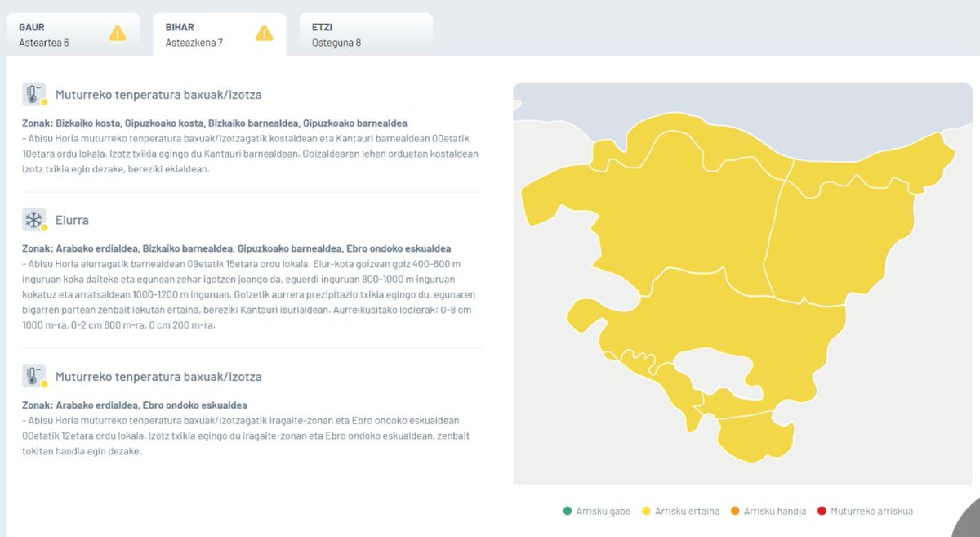This screenshot has width=980, height=537.
Task: Click the orange Arrisku handia legend dot
Action: point(735,512)
